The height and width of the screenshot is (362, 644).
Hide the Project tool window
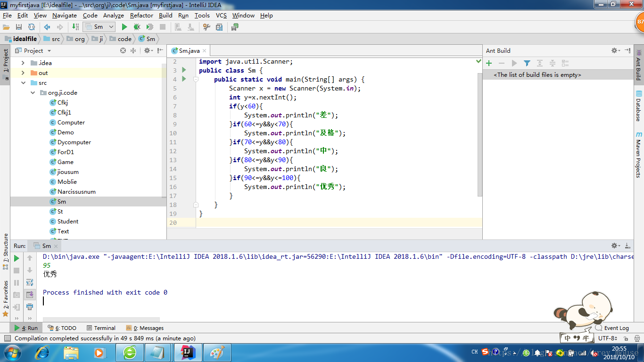[x=160, y=50]
